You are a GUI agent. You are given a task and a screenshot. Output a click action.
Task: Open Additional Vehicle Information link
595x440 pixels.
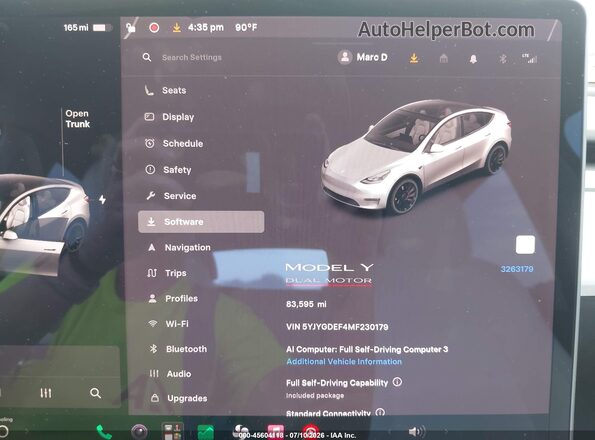point(344,361)
